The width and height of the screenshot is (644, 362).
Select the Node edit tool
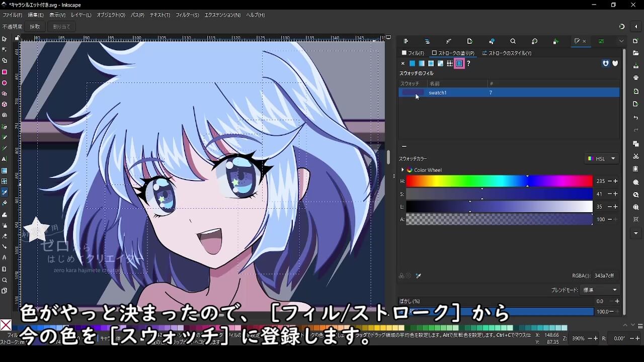coord(5,50)
